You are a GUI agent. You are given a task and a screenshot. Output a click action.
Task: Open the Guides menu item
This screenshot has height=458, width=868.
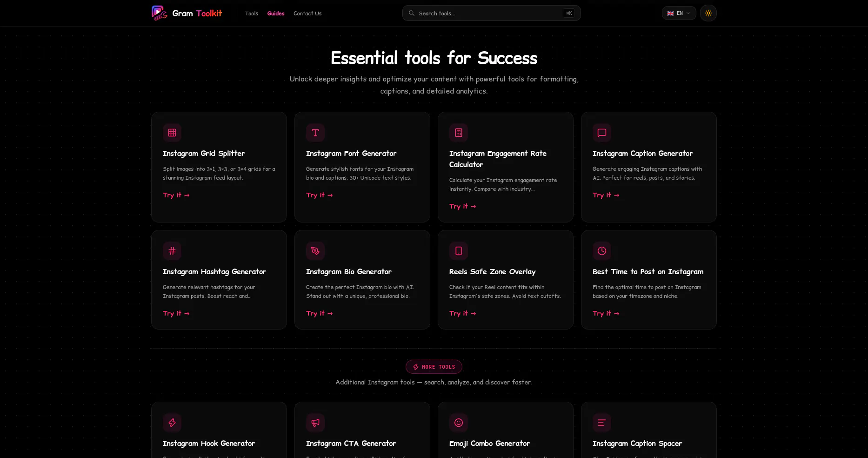coord(276,13)
